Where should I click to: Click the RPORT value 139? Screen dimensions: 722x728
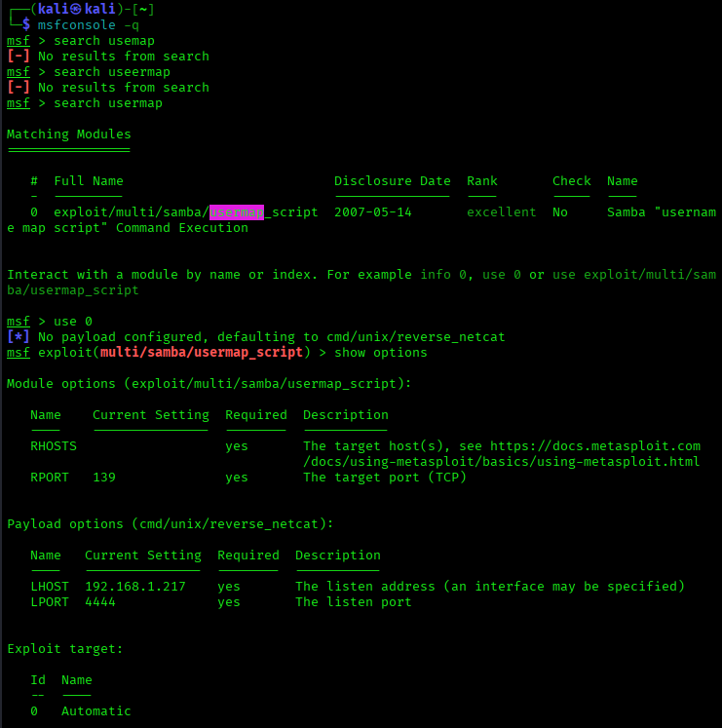[x=104, y=478]
